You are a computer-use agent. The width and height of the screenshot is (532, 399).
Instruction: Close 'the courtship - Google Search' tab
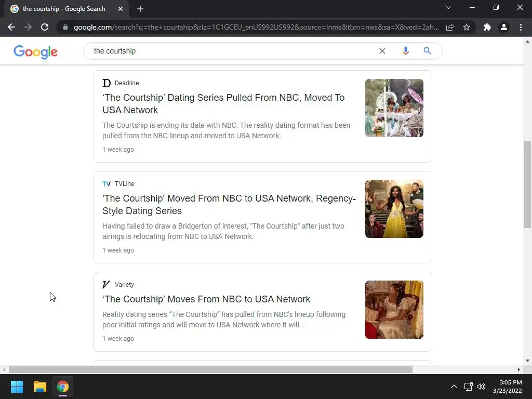click(121, 9)
